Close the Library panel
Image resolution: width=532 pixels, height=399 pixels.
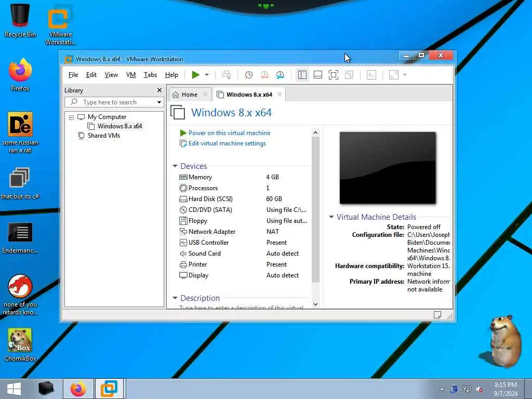pos(159,90)
